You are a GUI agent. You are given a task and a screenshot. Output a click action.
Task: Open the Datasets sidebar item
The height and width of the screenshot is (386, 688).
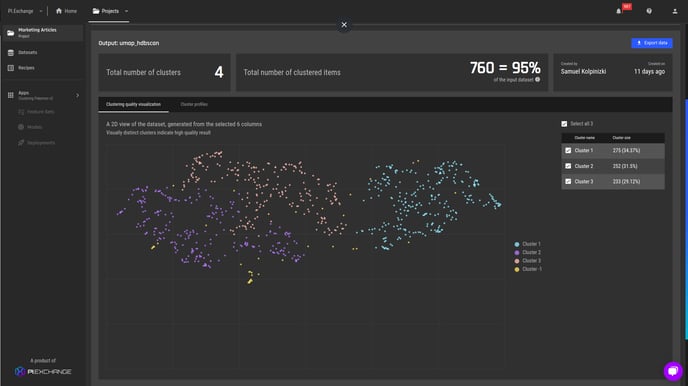tap(28, 53)
